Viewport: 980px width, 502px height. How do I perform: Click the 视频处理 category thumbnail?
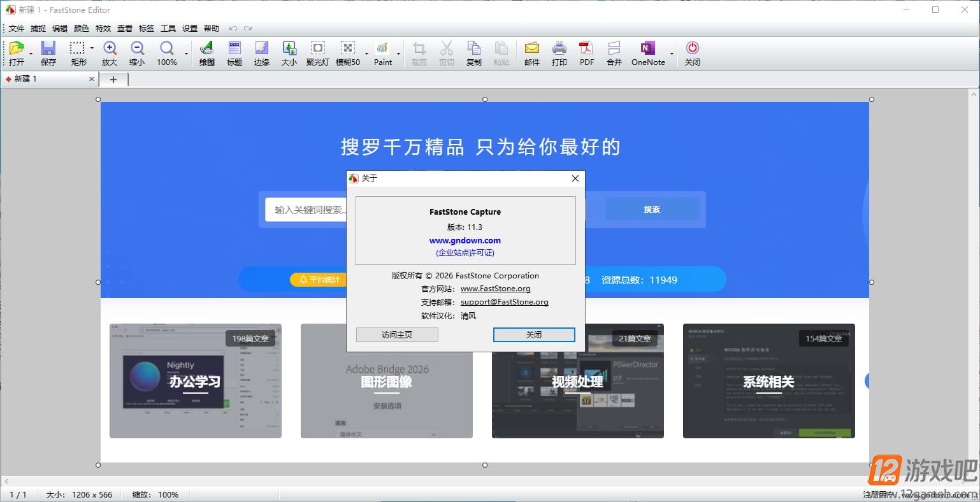578,381
